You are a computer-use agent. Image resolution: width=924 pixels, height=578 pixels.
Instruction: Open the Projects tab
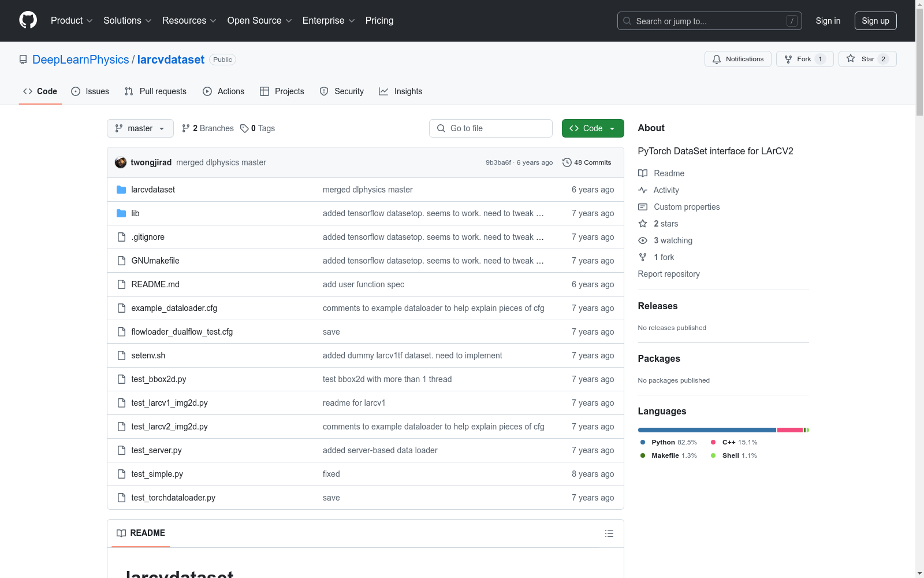click(x=282, y=91)
